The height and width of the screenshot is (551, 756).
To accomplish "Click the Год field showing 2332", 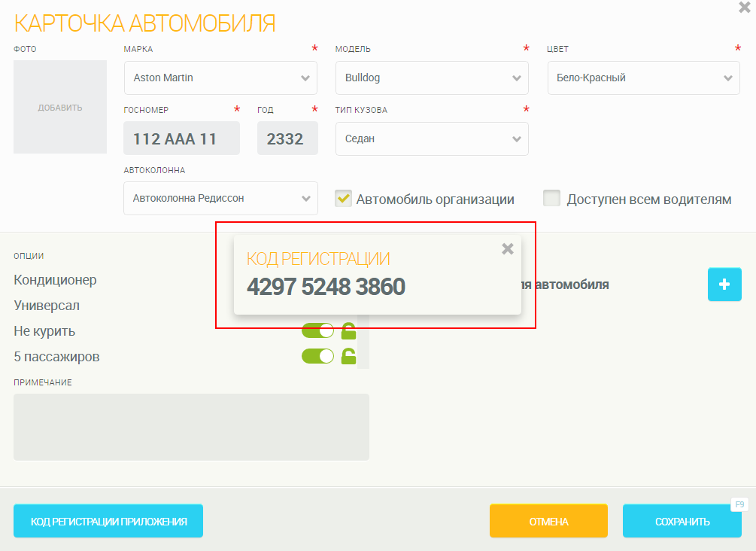I will (287, 139).
